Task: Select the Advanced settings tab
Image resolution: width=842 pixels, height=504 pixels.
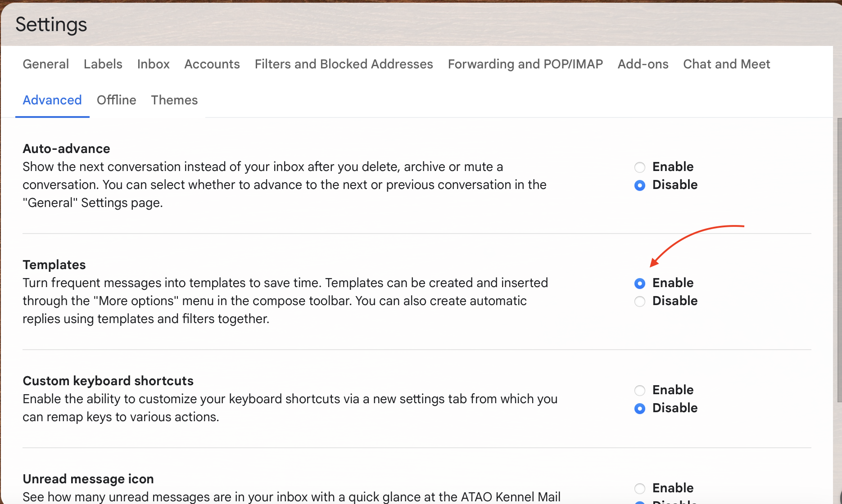Action: tap(52, 100)
